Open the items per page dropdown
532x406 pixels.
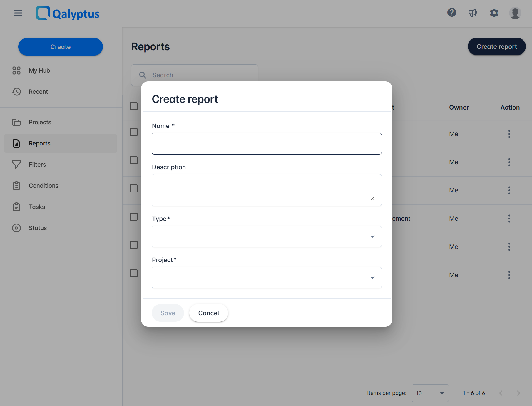coord(430,393)
